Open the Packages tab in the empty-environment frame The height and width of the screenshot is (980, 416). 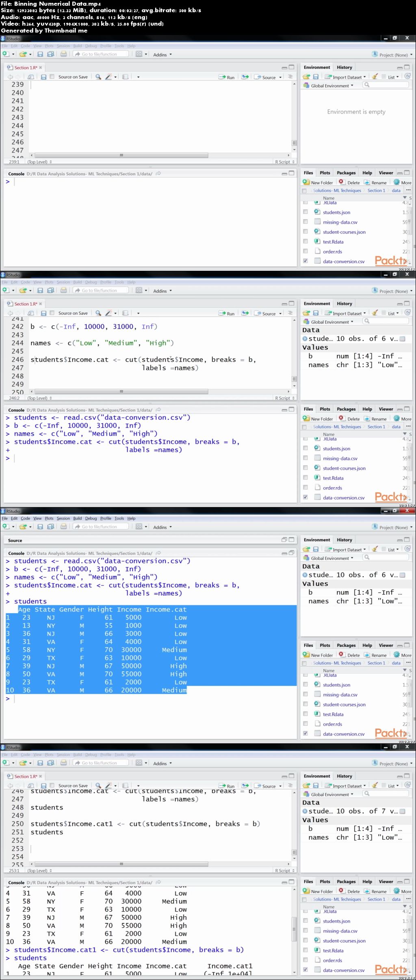346,172
